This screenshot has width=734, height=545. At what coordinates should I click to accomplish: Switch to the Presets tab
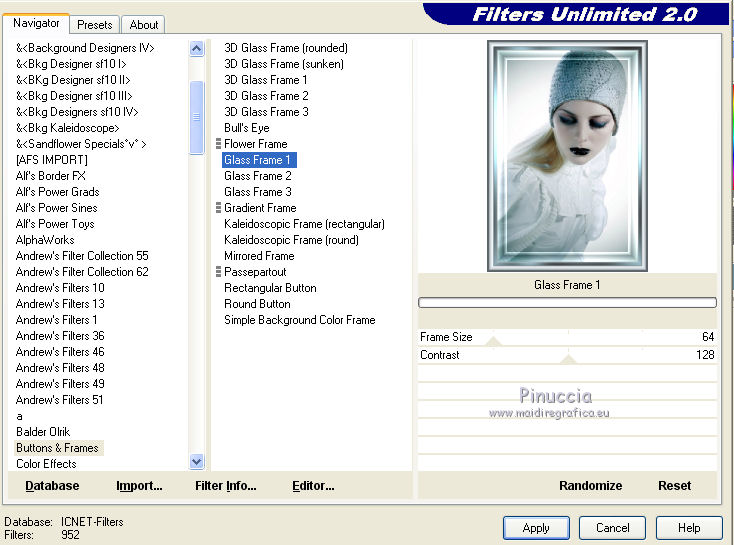95,25
